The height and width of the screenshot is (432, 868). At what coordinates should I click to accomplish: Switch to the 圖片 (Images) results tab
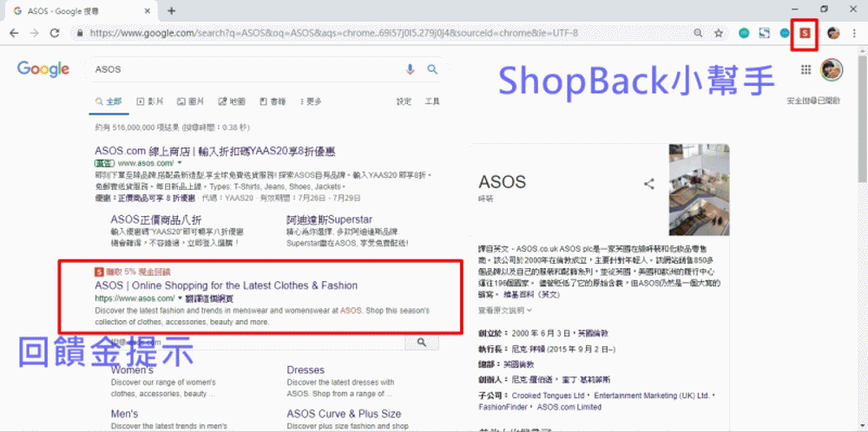191,101
